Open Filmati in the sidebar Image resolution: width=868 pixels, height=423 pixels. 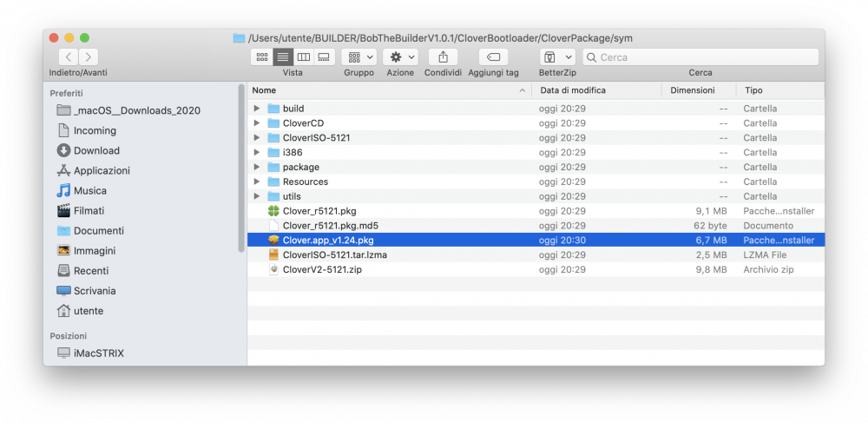81,211
